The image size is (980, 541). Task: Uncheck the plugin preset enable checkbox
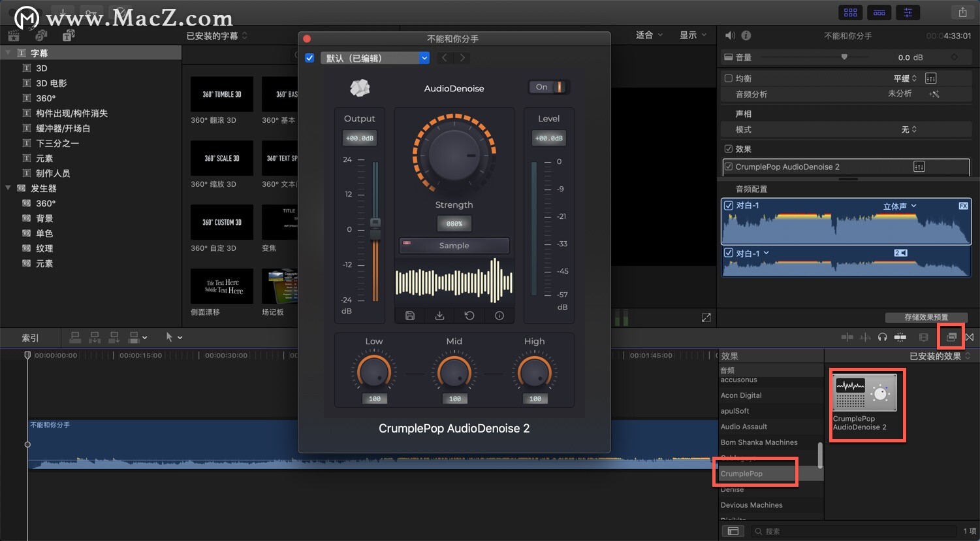point(309,58)
